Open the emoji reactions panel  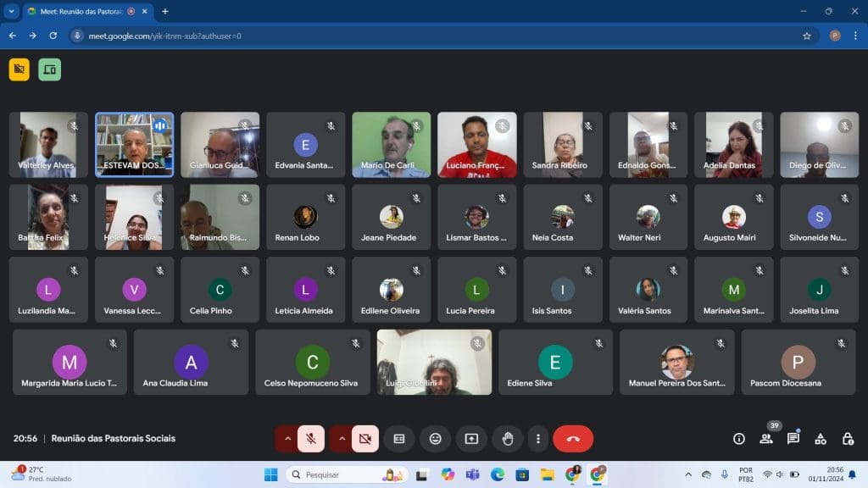click(x=436, y=439)
